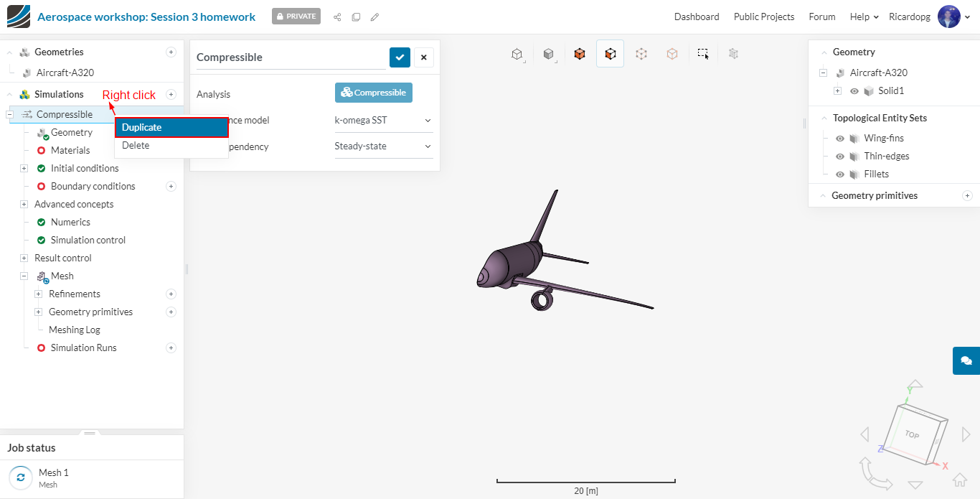Click the PRIVATE project badge

click(296, 17)
